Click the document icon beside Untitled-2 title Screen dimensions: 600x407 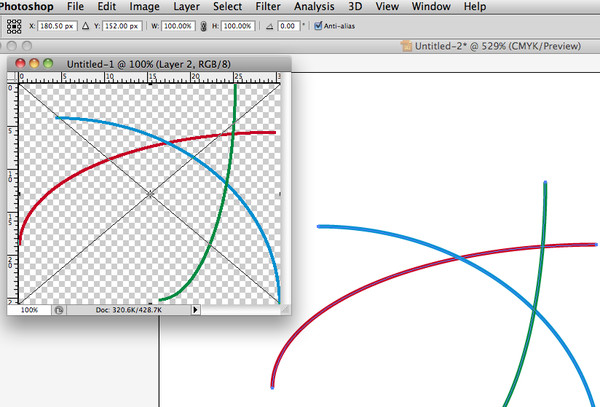406,46
